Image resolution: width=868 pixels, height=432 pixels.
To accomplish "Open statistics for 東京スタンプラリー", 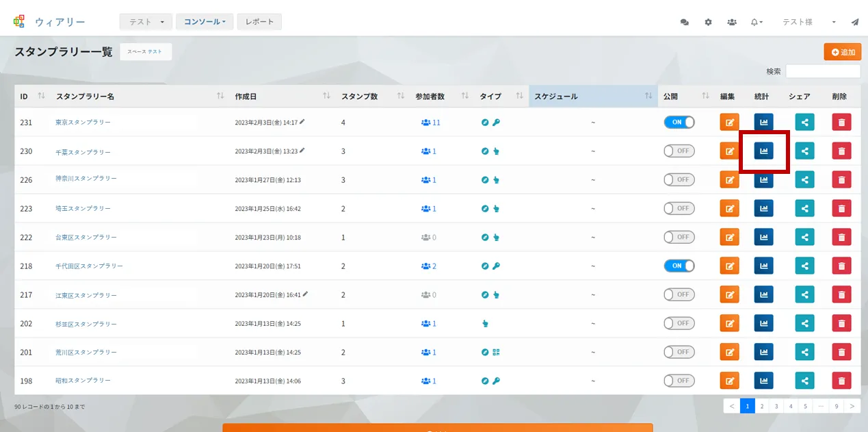I will (764, 123).
